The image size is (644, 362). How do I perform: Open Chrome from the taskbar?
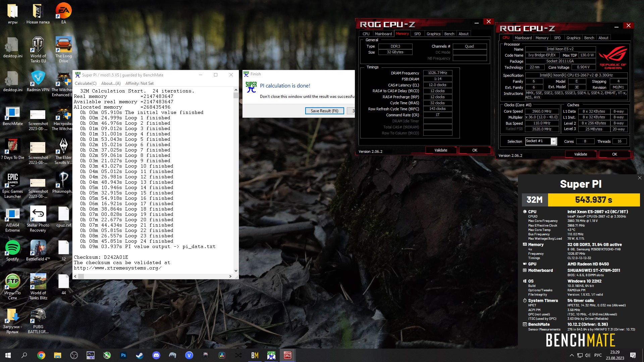point(41,355)
